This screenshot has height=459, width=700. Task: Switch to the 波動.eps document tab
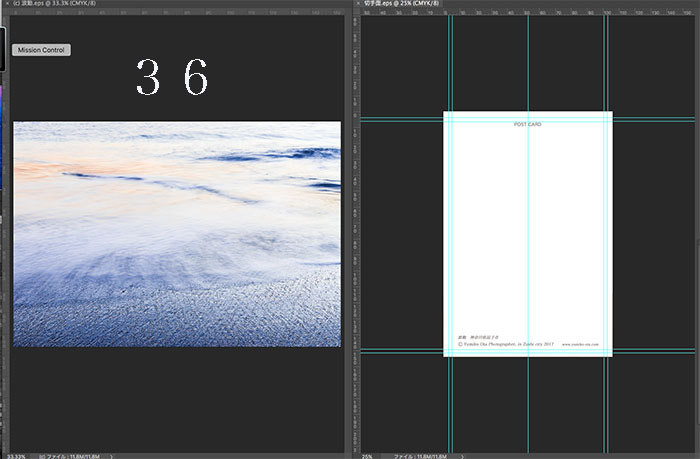[56, 3]
